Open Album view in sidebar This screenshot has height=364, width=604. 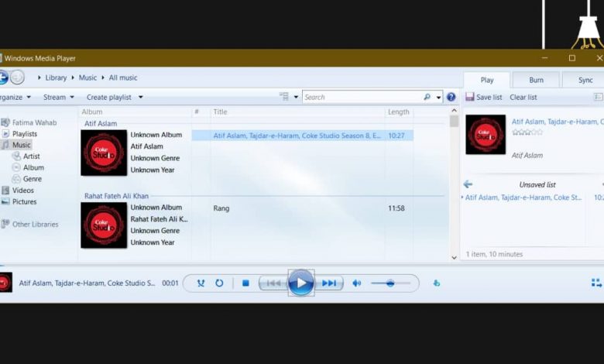pyautogui.click(x=28, y=167)
